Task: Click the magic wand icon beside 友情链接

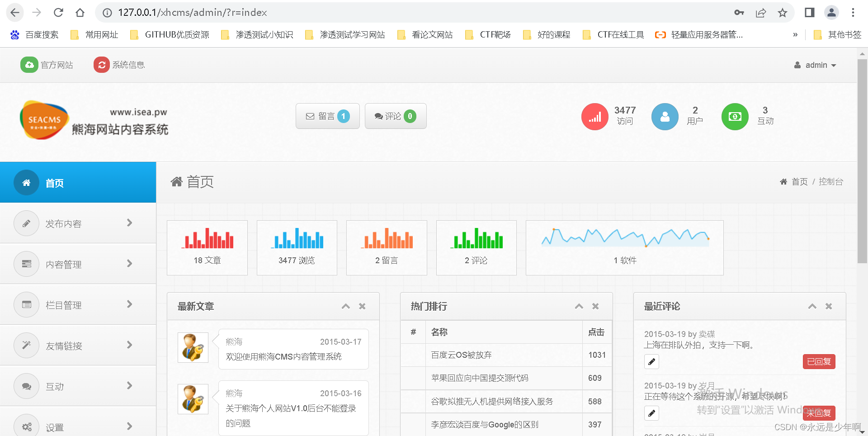Action: [27, 345]
